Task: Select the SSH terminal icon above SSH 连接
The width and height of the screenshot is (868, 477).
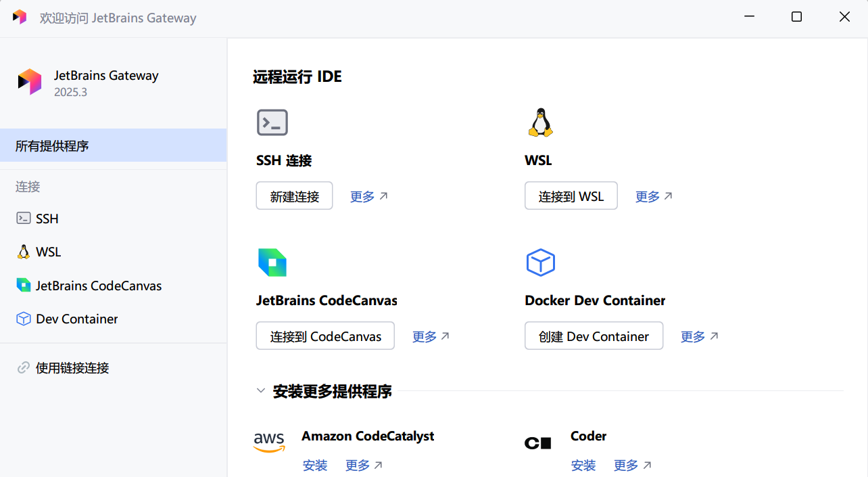Action: 272,122
